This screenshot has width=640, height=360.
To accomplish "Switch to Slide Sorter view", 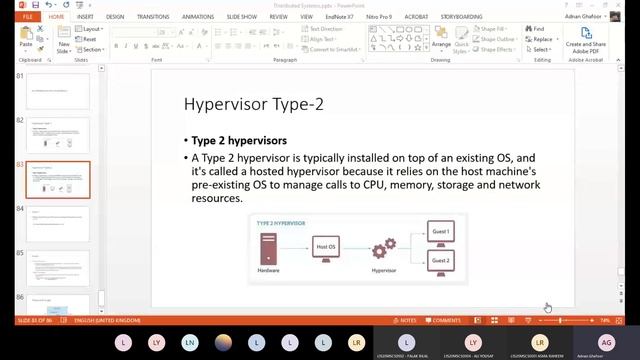I will pyautogui.click(x=494, y=320).
